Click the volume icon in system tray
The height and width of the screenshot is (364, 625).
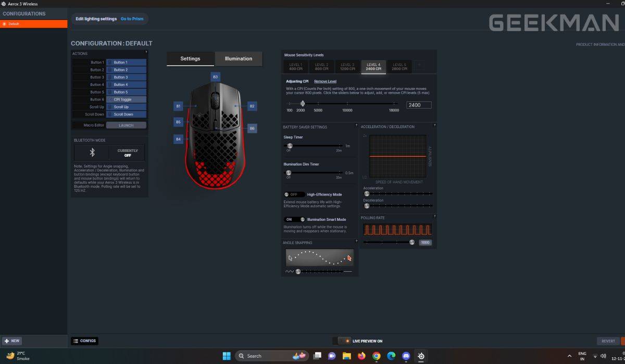tap(603, 356)
